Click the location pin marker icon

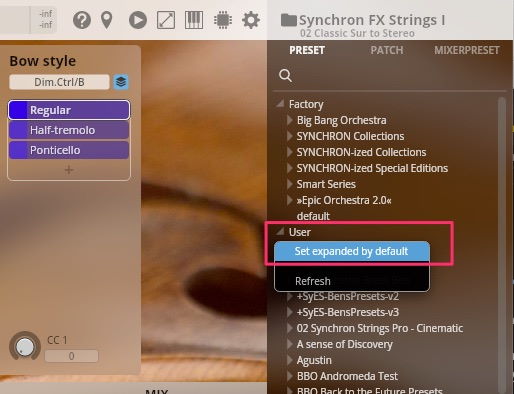[107, 20]
